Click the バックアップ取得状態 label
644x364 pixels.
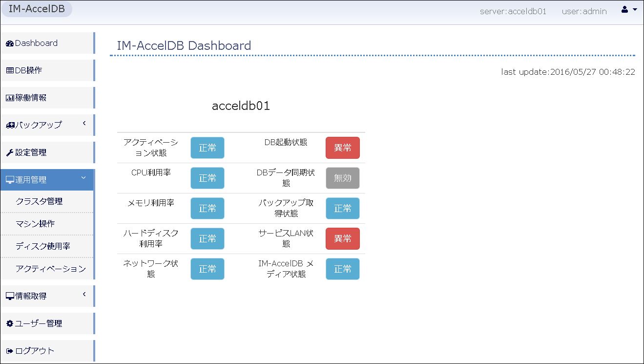286,208
